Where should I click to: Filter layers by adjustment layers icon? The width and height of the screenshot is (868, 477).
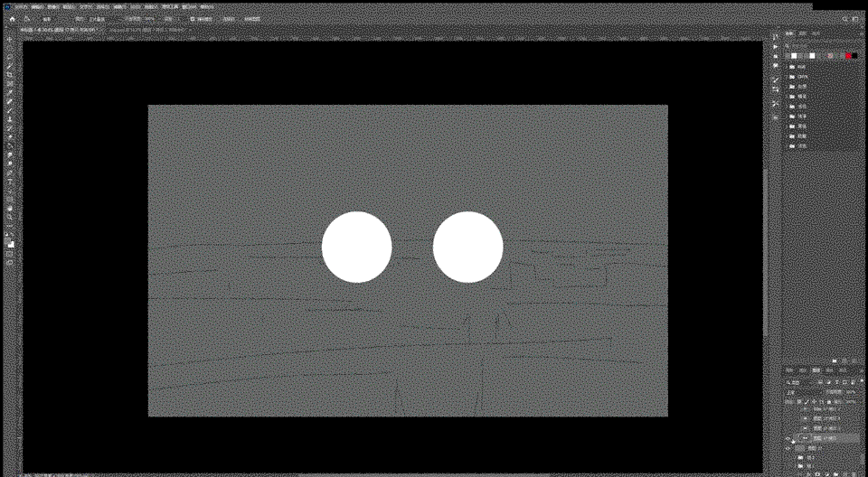click(x=829, y=382)
